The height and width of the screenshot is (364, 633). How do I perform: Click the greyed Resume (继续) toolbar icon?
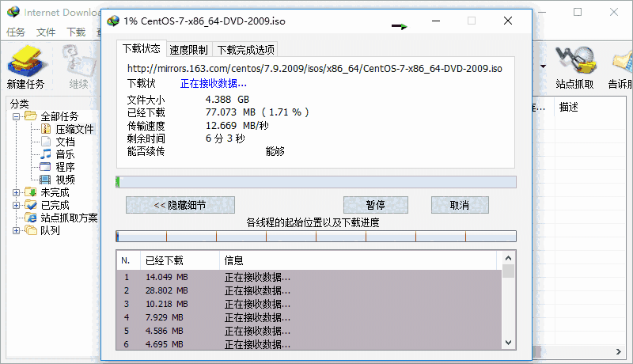[78, 62]
